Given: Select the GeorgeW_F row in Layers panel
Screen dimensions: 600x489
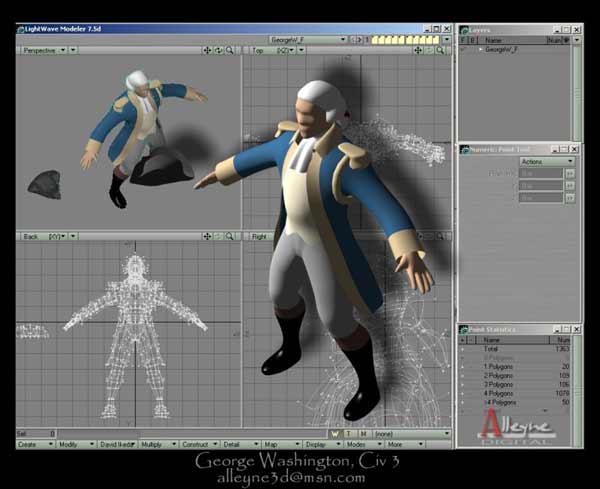Looking at the screenshot, I should pyautogui.click(x=515, y=49).
